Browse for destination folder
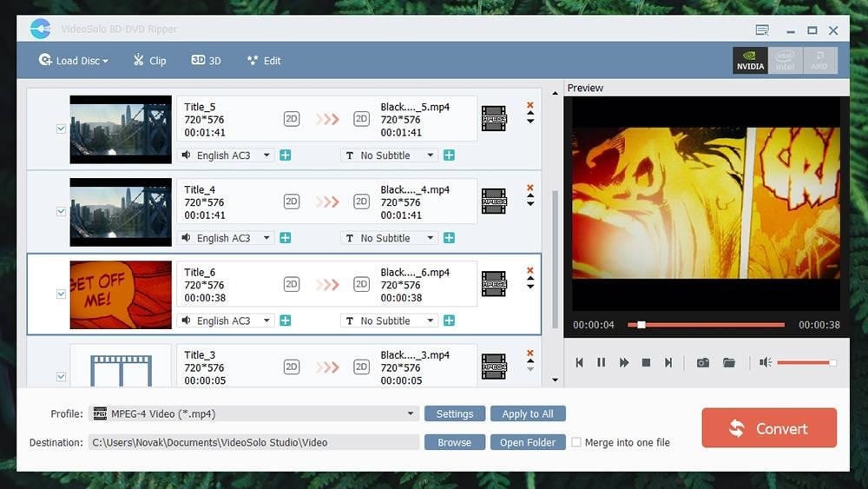868x489 pixels. pos(455,442)
